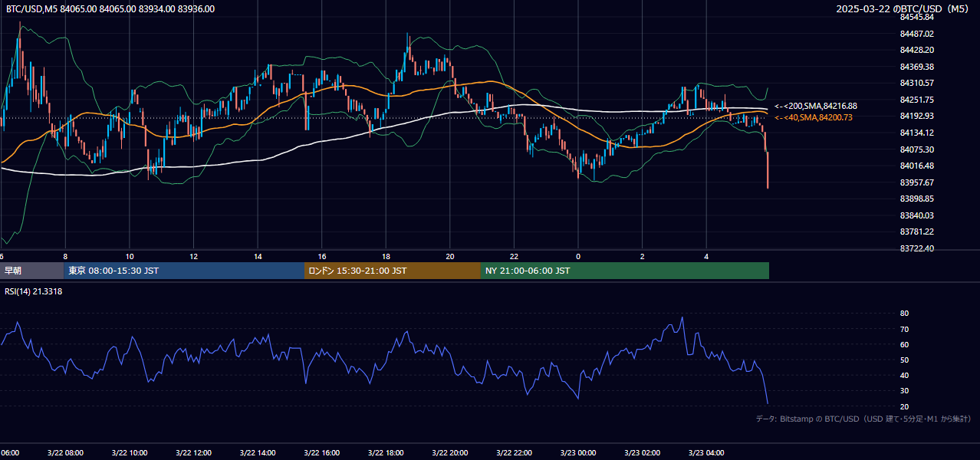This screenshot has width=980, height=460.
Task: Select the 東京 08:00-15:30 JST session bar
Action: [184, 271]
